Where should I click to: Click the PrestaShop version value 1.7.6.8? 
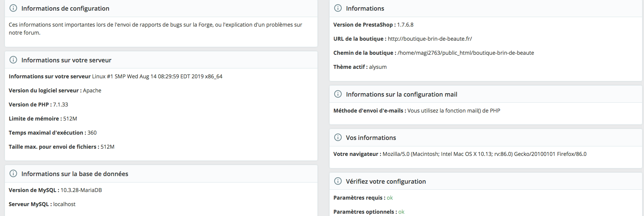point(405,25)
